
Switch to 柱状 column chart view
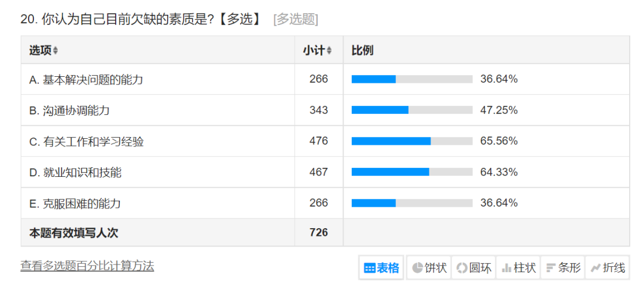(x=518, y=268)
